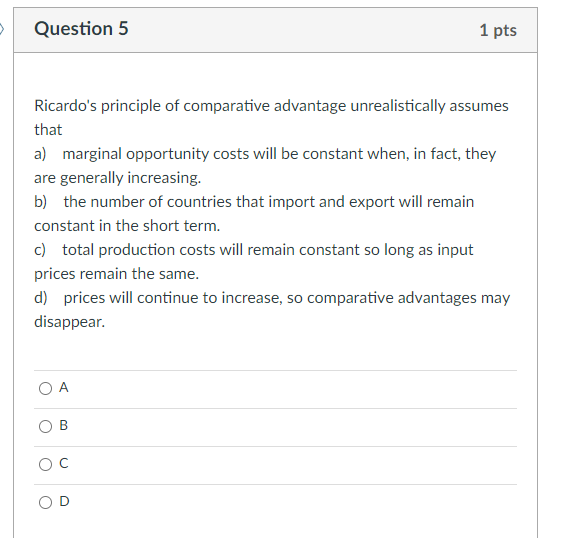Mark option D radio button

tap(46, 502)
